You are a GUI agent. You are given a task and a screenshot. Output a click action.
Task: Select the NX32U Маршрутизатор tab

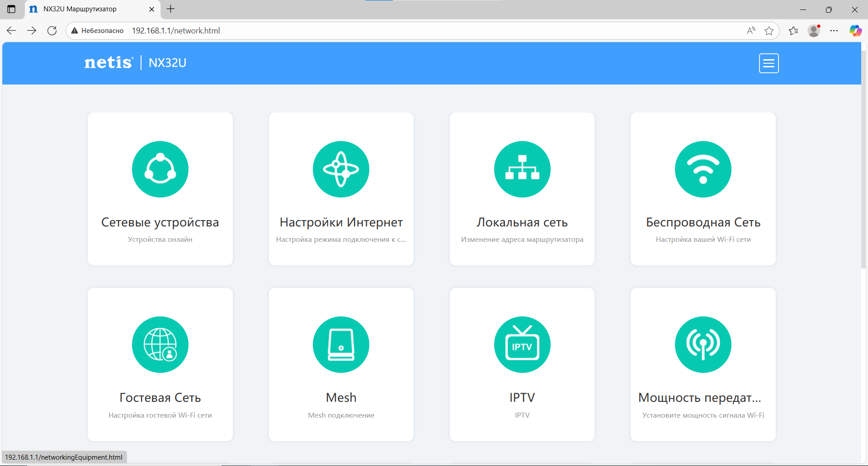92,9
